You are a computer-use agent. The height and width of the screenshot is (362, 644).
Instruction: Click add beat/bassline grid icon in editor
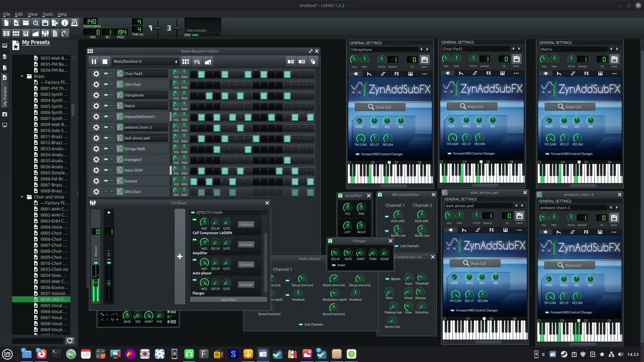pyautogui.click(x=186, y=61)
